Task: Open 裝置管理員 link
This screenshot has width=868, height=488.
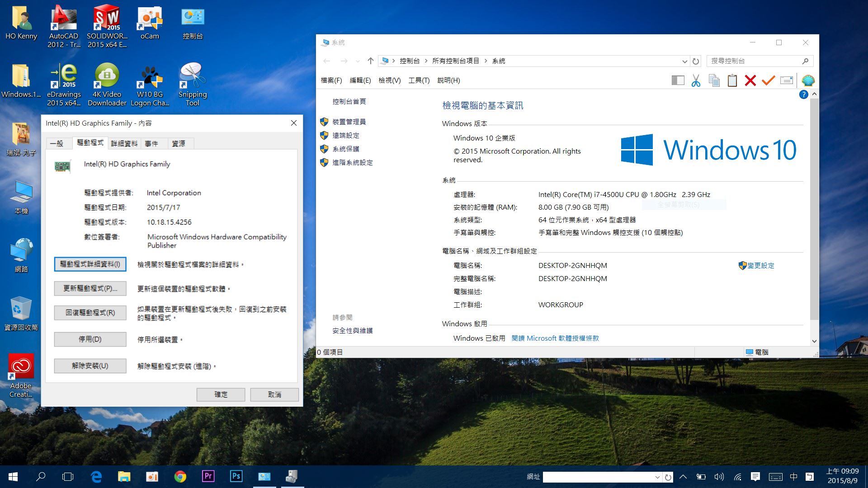Action: [x=349, y=122]
